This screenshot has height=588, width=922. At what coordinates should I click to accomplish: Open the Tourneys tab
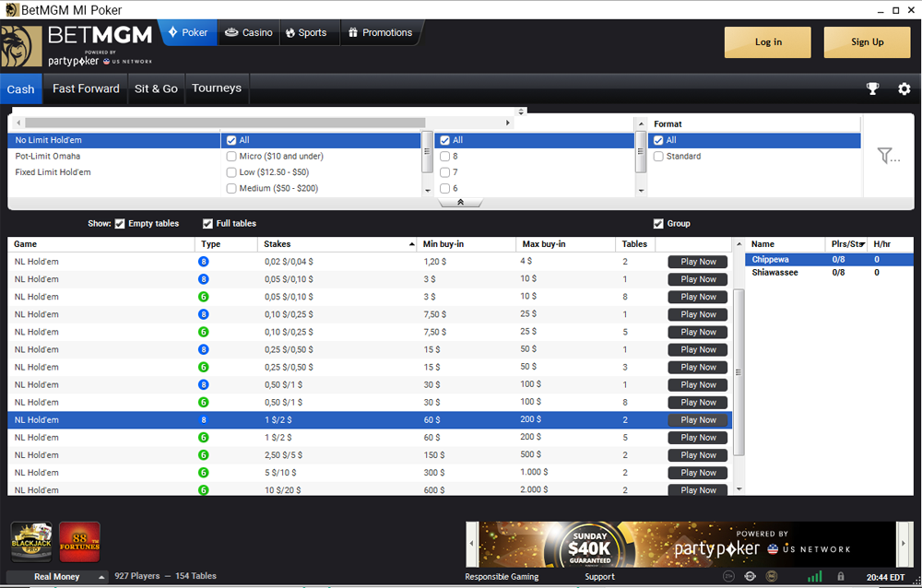click(x=217, y=88)
